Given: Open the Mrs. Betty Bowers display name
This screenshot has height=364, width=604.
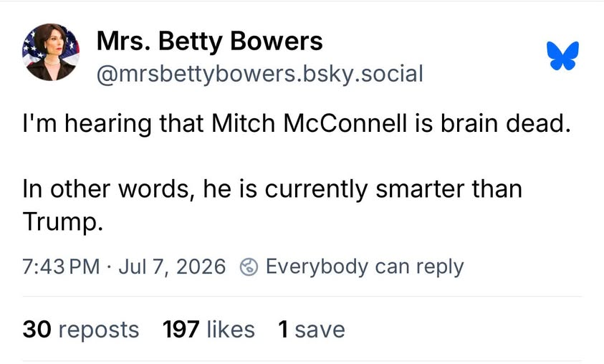Looking at the screenshot, I should point(209,41).
